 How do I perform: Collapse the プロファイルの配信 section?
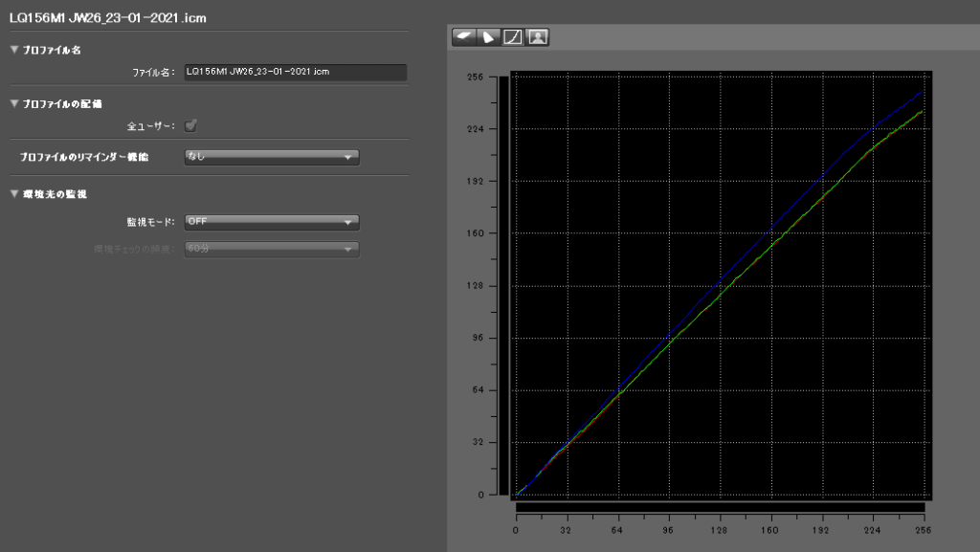pos(14,103)
